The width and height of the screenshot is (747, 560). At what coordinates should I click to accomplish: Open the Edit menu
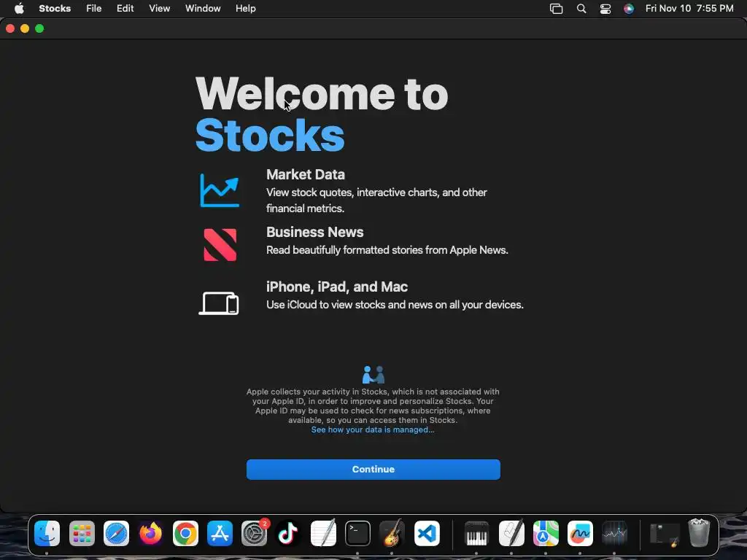click(125, 9)
